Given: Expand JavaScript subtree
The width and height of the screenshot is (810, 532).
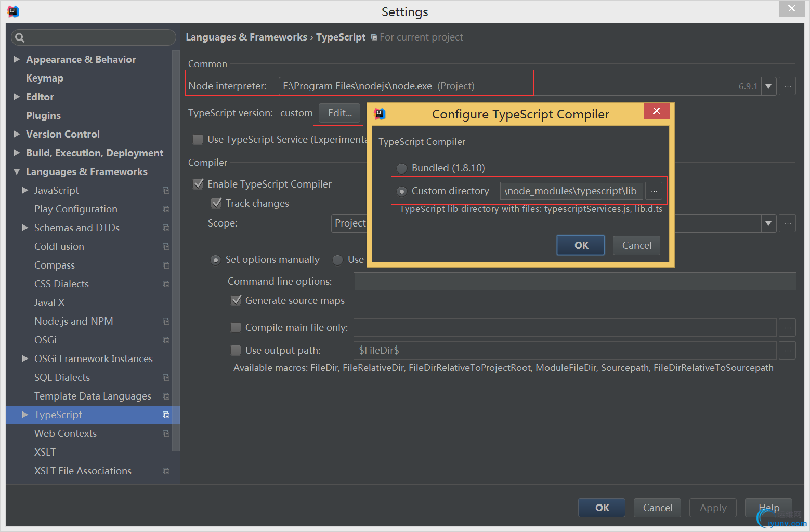Looking at the screenshot, I should [x=25, y=190].
